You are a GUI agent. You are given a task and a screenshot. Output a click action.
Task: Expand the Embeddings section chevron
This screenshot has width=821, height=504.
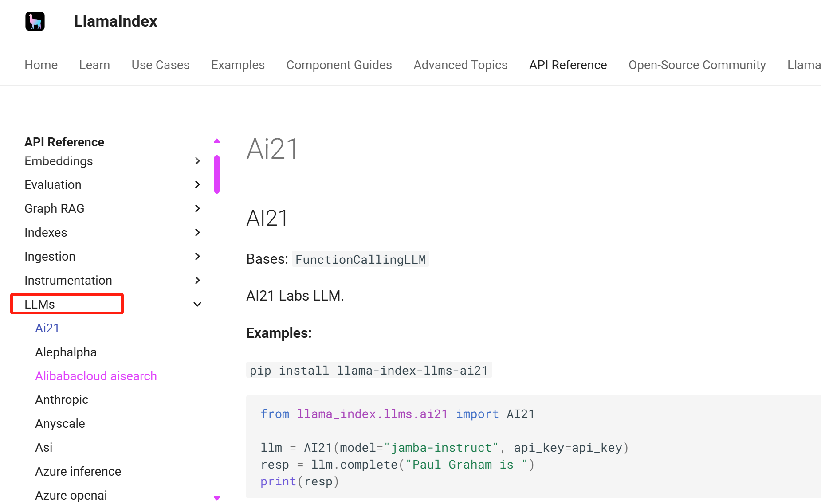tap(197, 161)
